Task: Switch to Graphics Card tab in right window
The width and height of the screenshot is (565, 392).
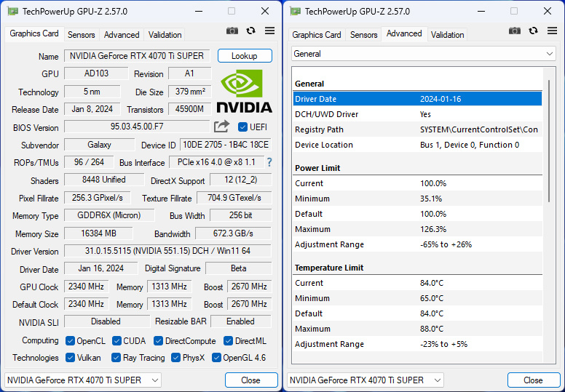Action: 317,35
